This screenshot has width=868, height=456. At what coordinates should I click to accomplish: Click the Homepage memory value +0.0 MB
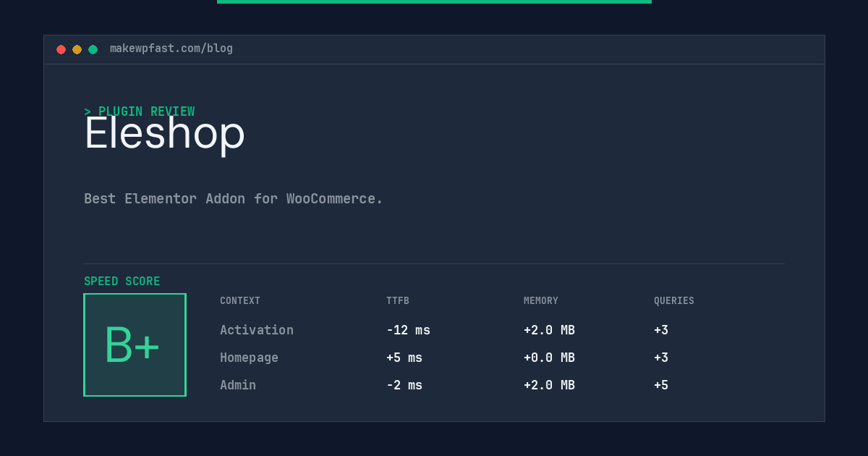(x=549, y=358)
